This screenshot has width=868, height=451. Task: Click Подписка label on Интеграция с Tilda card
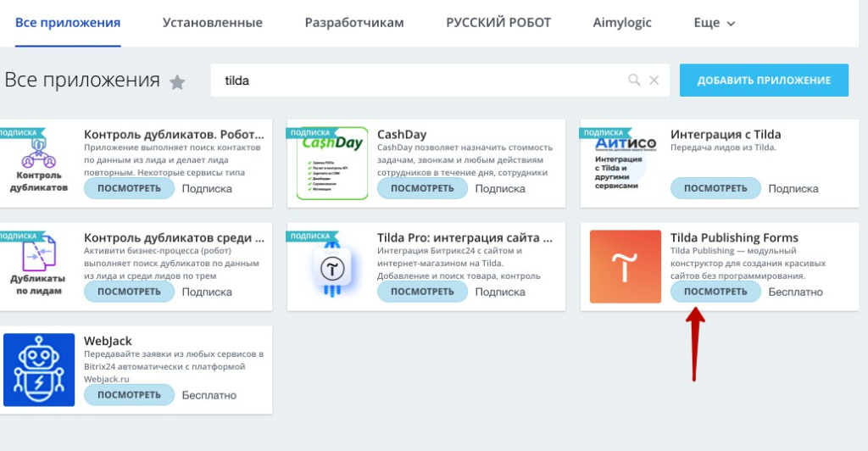click(x=793, y=189)
